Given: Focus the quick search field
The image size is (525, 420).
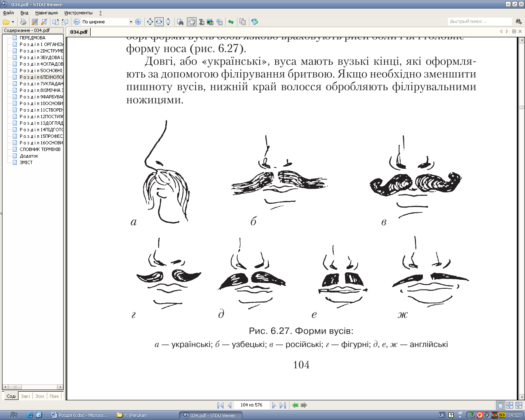Looking at the screenshot, I should 480,21.
